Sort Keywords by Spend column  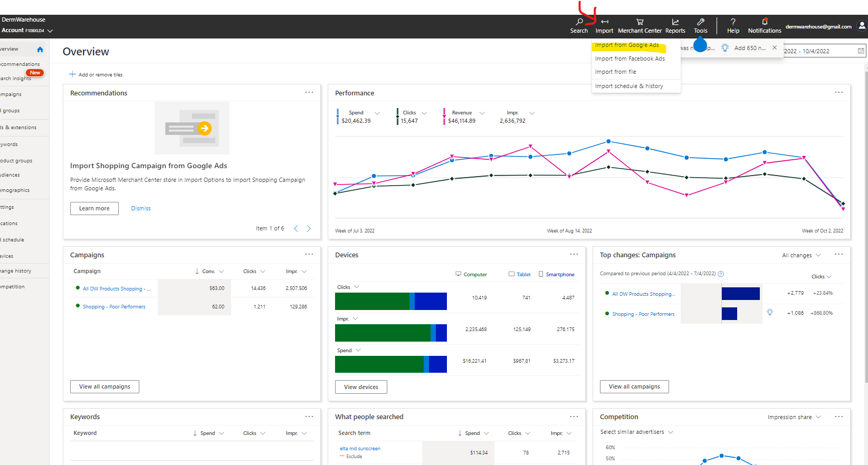click(x=207, y=433)
